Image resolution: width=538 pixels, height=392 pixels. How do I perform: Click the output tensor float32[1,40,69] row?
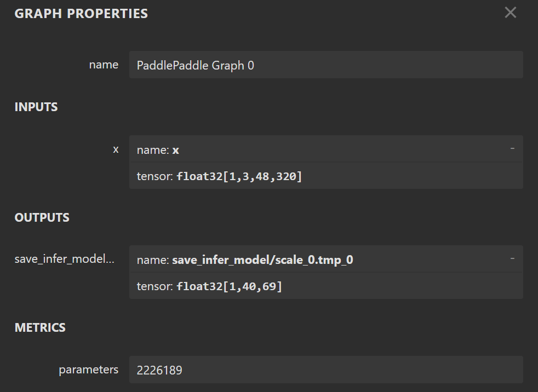326,286
